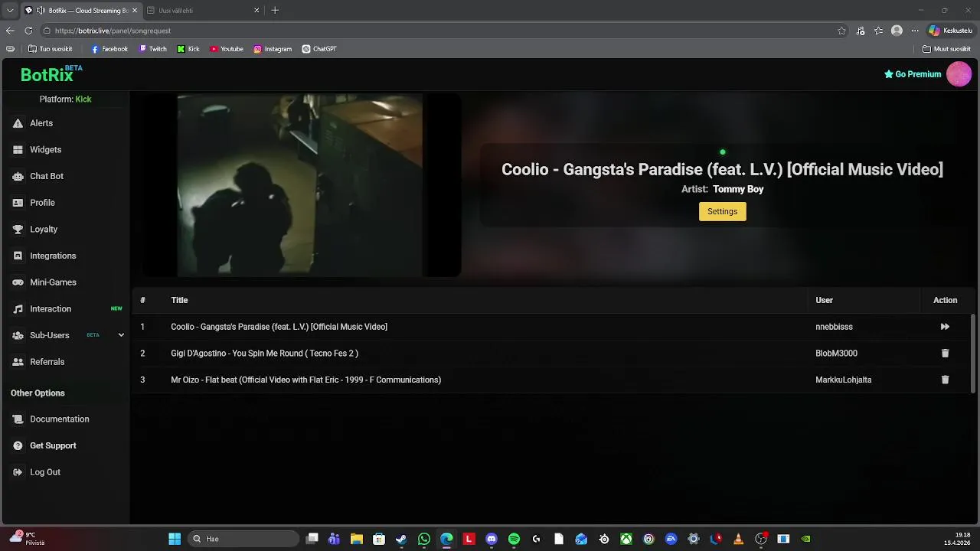Open the Facebook bookmark
Viewport: 980px width, 551px height.
109,49
